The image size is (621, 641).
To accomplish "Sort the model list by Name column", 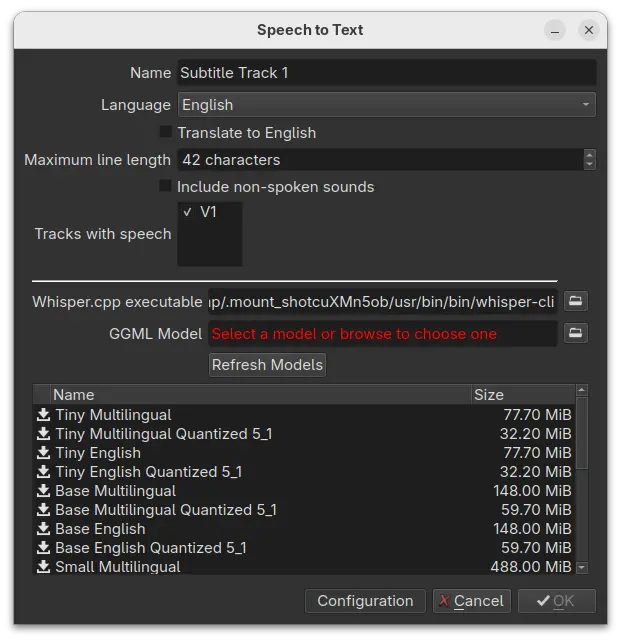I will 260,395.
